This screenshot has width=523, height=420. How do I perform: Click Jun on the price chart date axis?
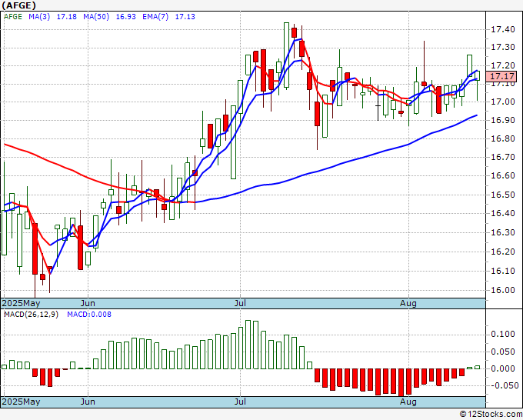pos(88,303)
